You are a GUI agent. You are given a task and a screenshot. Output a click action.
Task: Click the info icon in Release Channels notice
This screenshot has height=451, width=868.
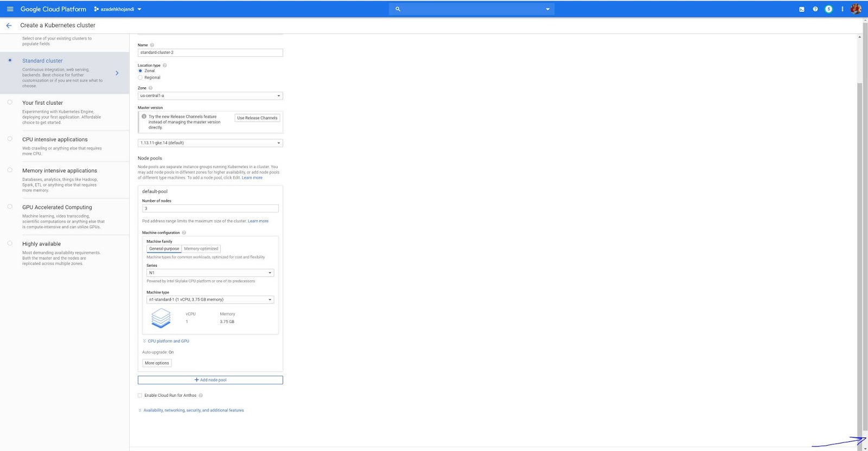[x=144, y=117]
